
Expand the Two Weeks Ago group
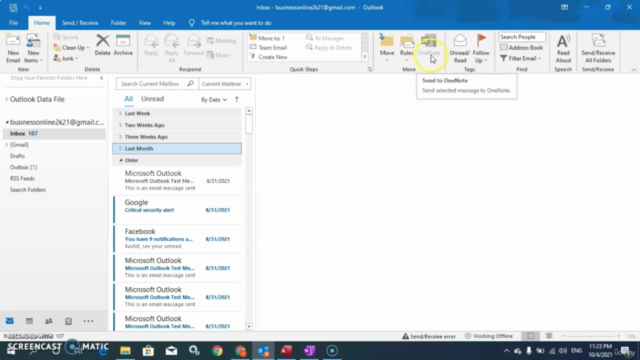(120, 125)
